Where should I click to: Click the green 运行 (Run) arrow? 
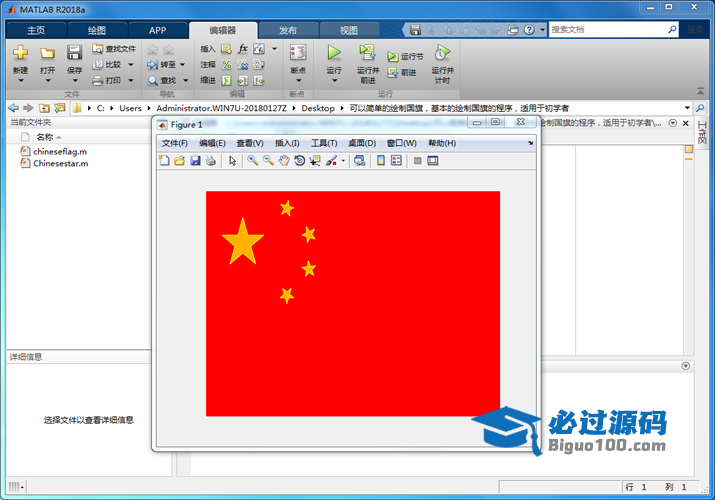tap(334, 53)
